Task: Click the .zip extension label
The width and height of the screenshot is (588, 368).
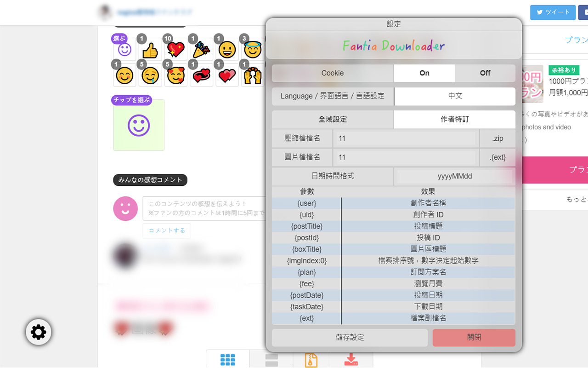Action: pos(498,138)
